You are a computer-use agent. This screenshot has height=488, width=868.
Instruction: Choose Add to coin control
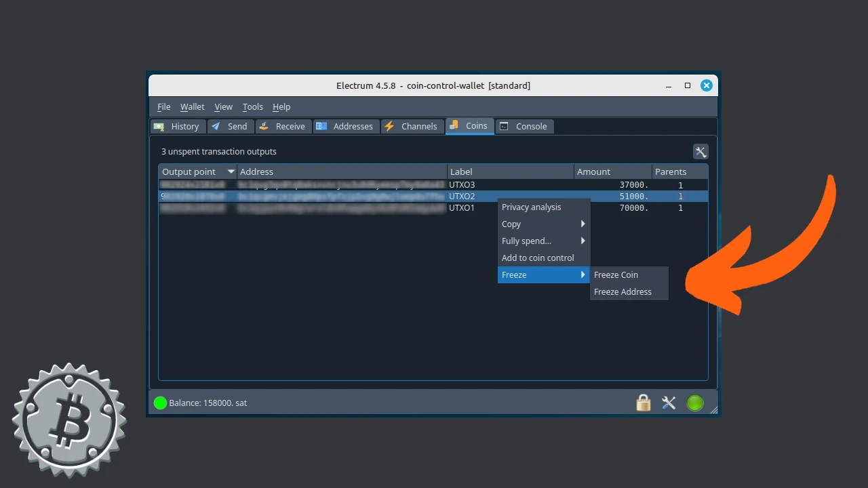pos(544,258)
